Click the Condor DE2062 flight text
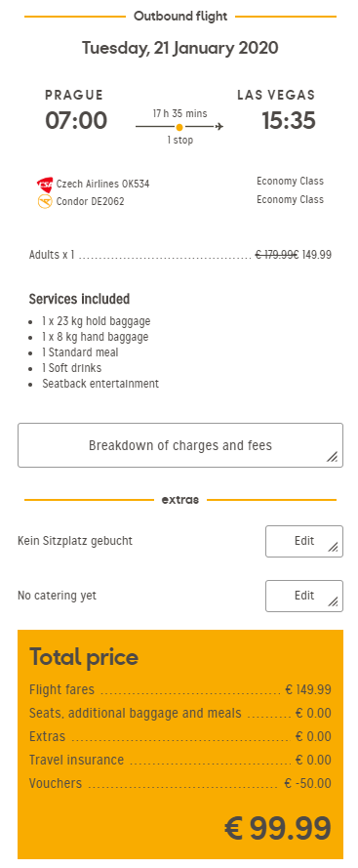The width and height of the screenshot is (358, 868). (90, 201)
